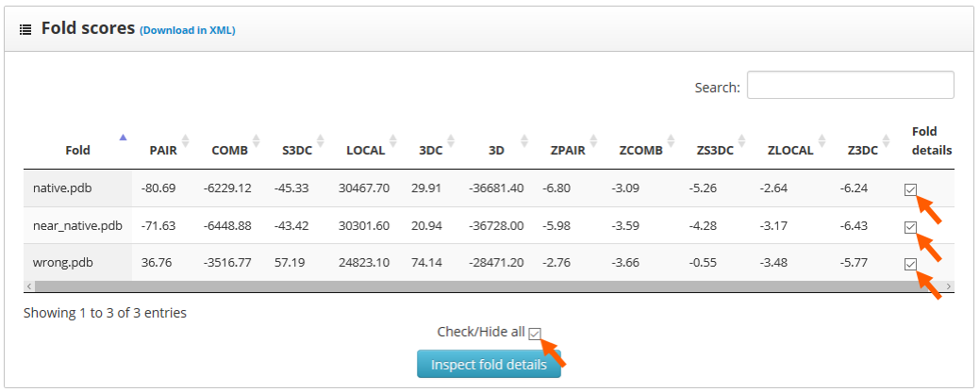This screenshot has width=980, height=392.
Task: Click LOCAL value 30301.60
Action: coord(364,225)
